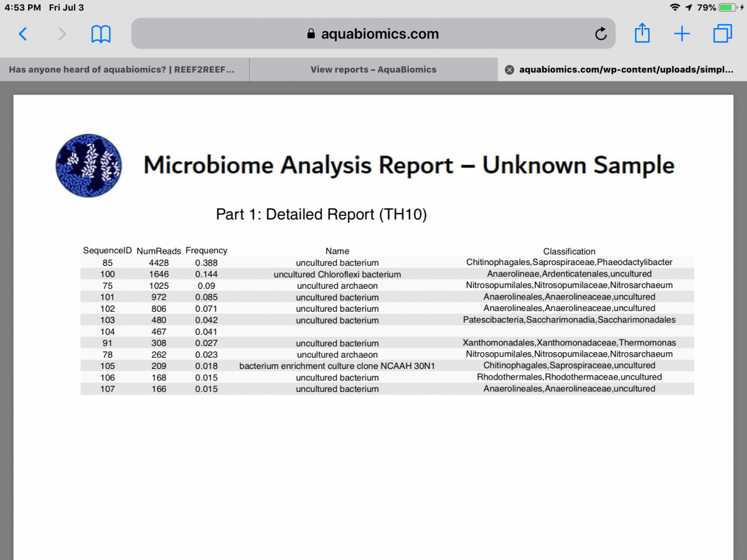Select the aquabiomics.com/wp-content/uploads tab
This screenshot has width=747, height=560.
pyautogui.click(x=622, y=70)
